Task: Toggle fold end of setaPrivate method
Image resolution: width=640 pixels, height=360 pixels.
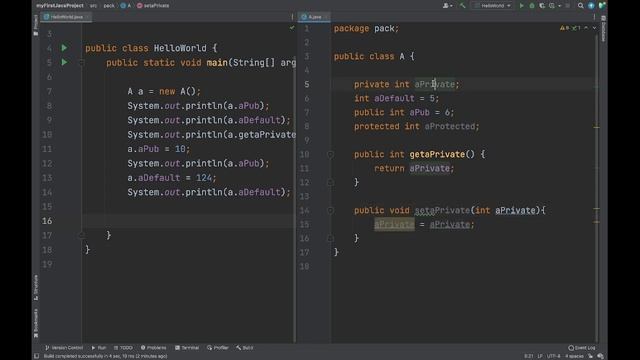Action: [x=331, y=238]
